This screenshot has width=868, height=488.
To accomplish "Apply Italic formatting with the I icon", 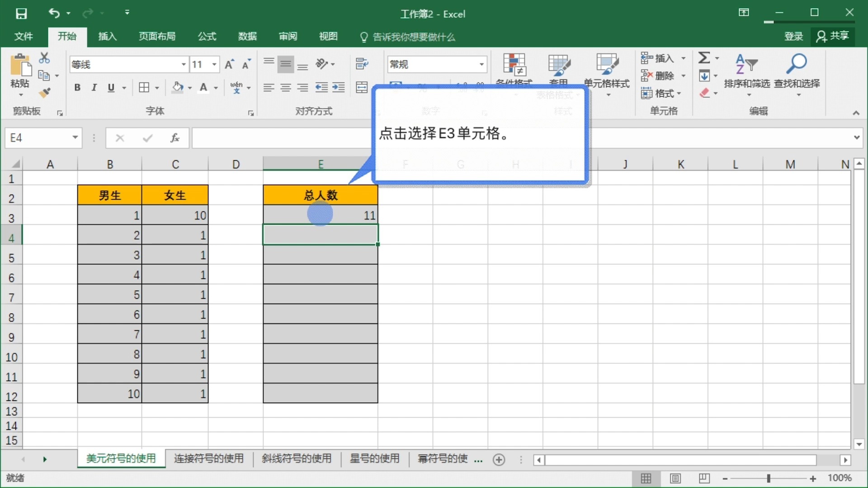I will pos(94,87).
